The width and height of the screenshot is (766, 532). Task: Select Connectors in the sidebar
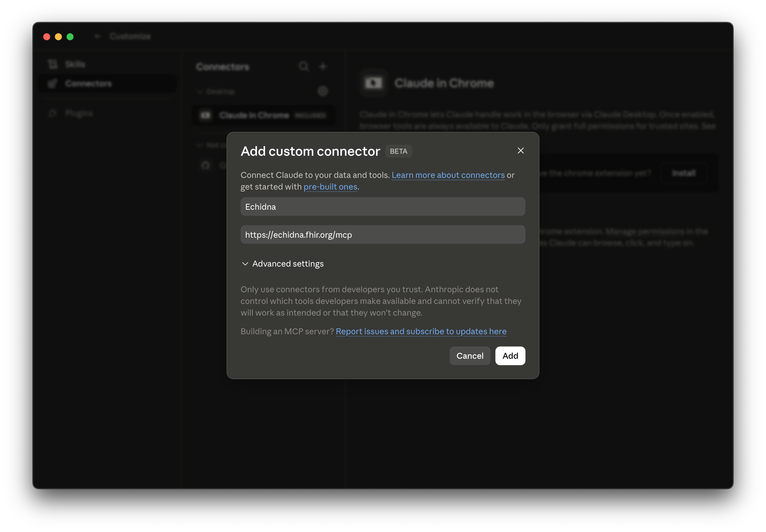tap(107, 83)
